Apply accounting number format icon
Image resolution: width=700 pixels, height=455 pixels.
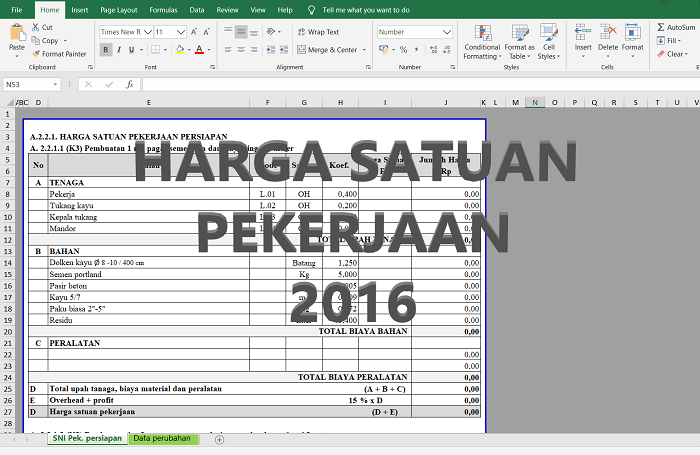[383, 50]
